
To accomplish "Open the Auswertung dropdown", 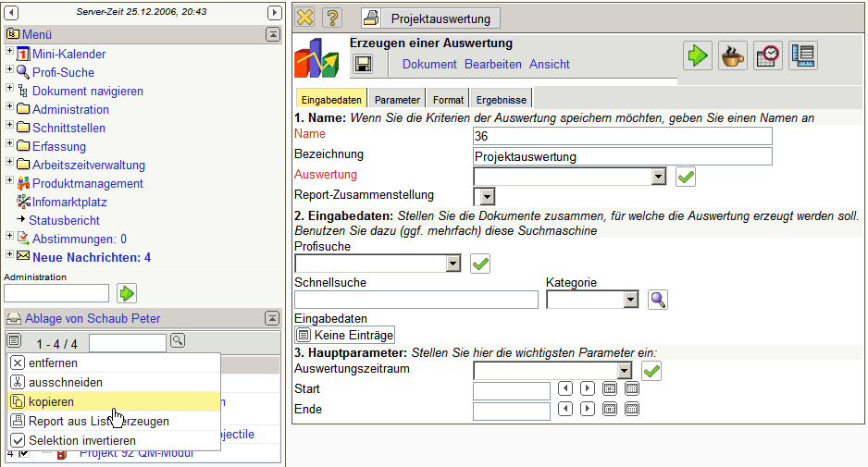I will [658, 177].
